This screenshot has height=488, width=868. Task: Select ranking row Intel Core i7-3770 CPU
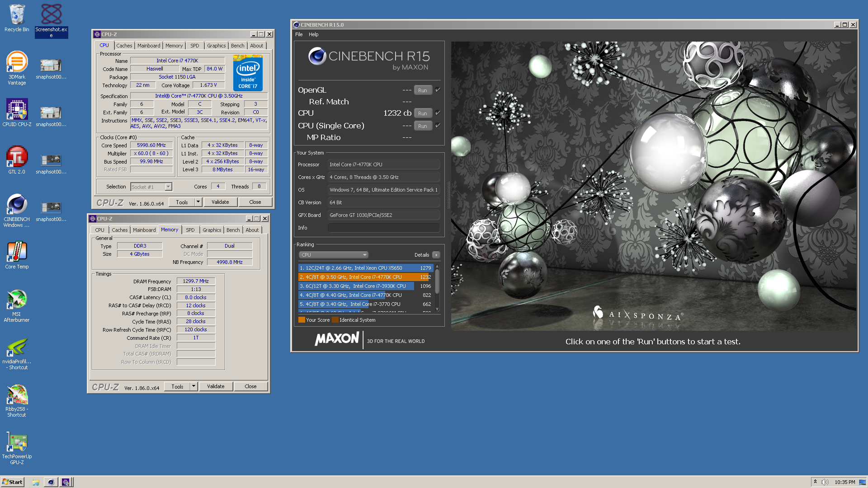365,304
